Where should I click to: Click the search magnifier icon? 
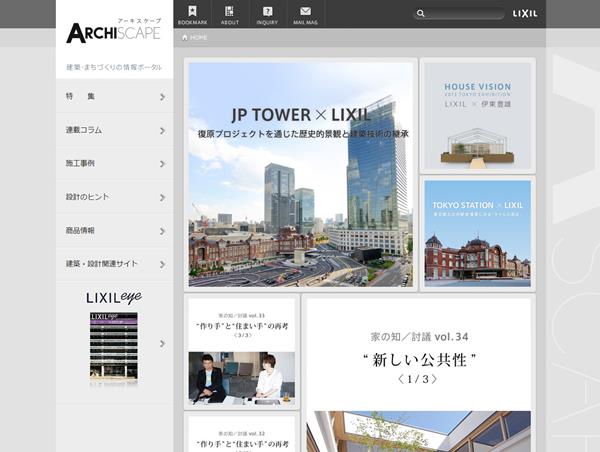click(x=421, y=14)
